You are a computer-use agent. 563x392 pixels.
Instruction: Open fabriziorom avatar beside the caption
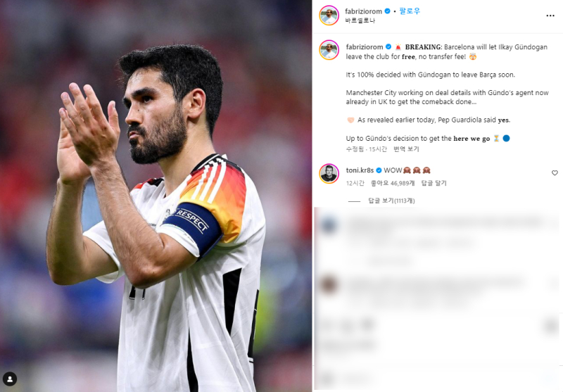pyautogui.click(x=329, y=50)
